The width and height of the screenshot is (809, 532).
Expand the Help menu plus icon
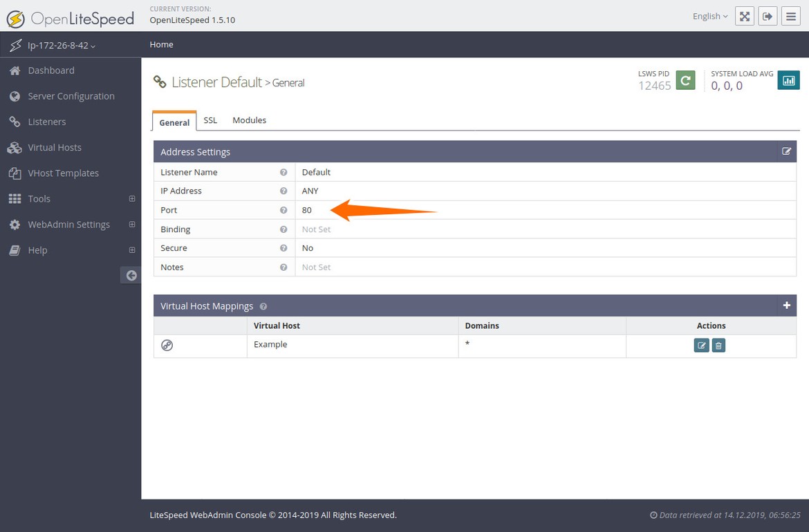tap(132, 250)
